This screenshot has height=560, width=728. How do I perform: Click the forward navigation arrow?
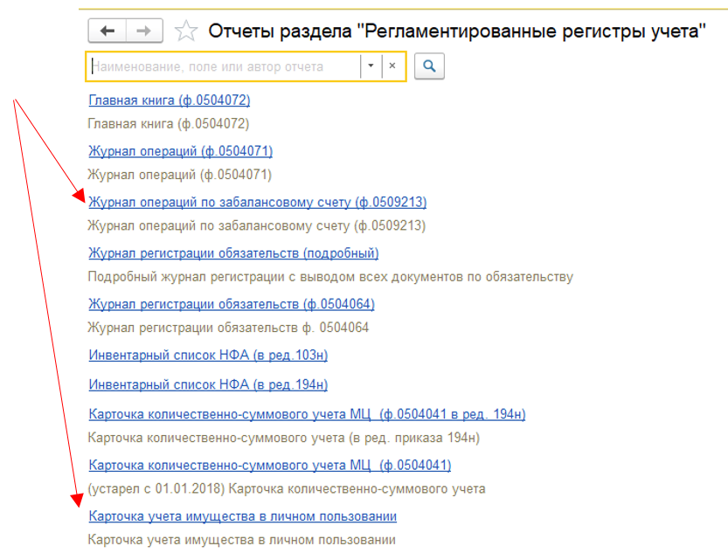point(145,31)
